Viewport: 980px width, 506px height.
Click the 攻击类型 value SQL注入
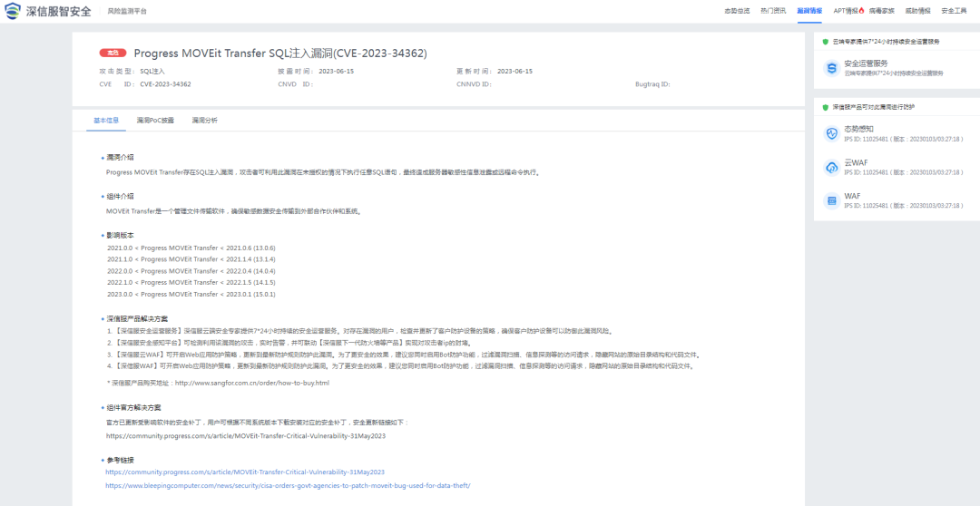152,72
